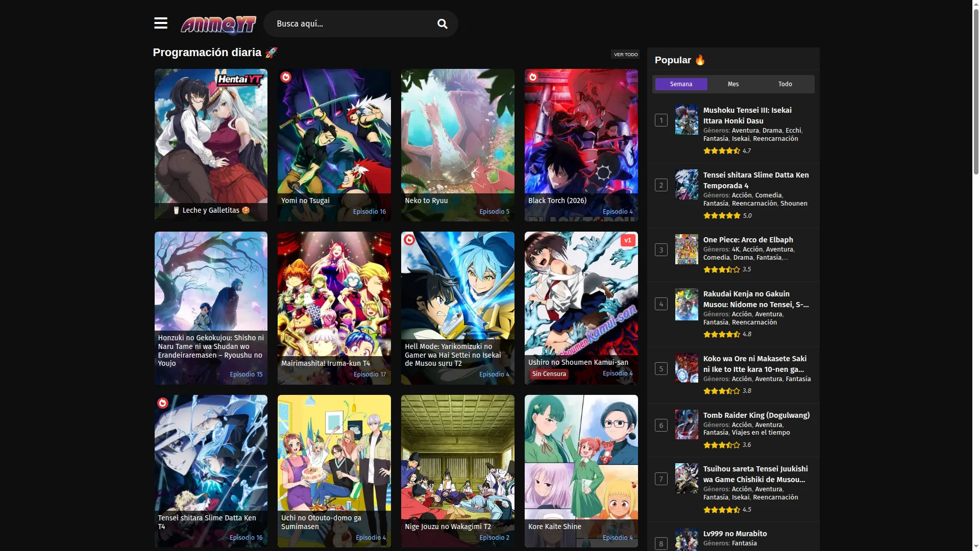Open Rakudai Kenja no Gakuin popular title

point(756,299)
